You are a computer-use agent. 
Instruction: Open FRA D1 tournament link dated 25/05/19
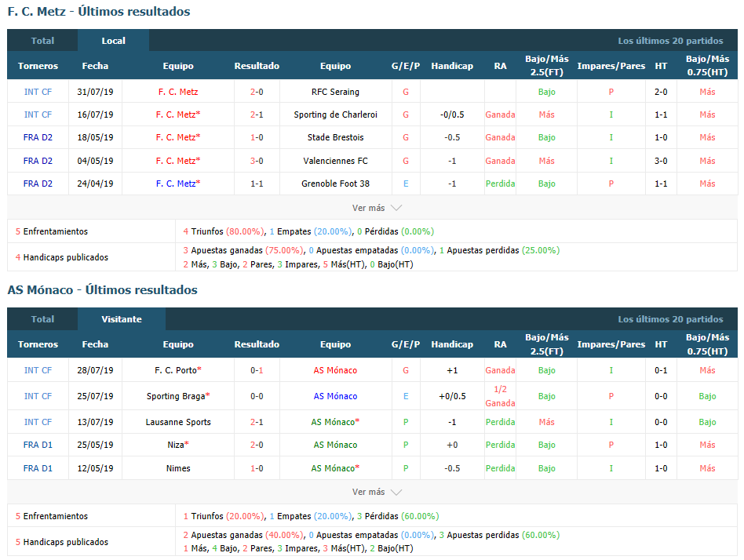(38, 445)
